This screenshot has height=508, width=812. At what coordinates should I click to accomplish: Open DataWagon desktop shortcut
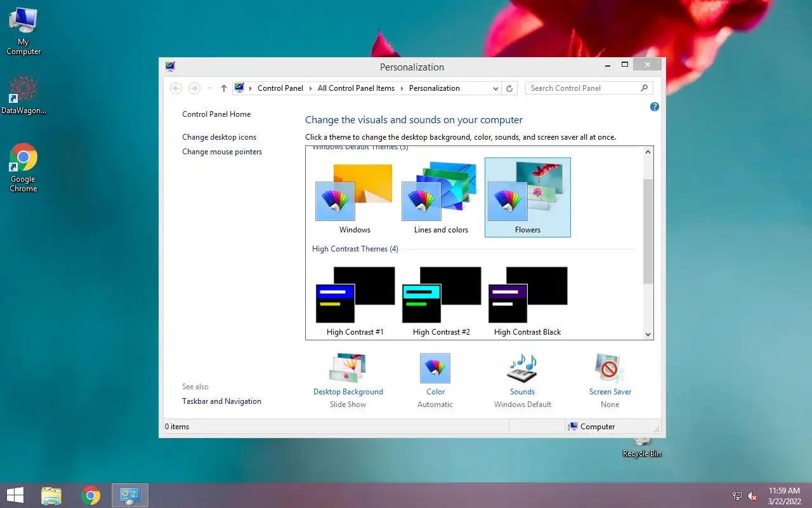[23, 95]
